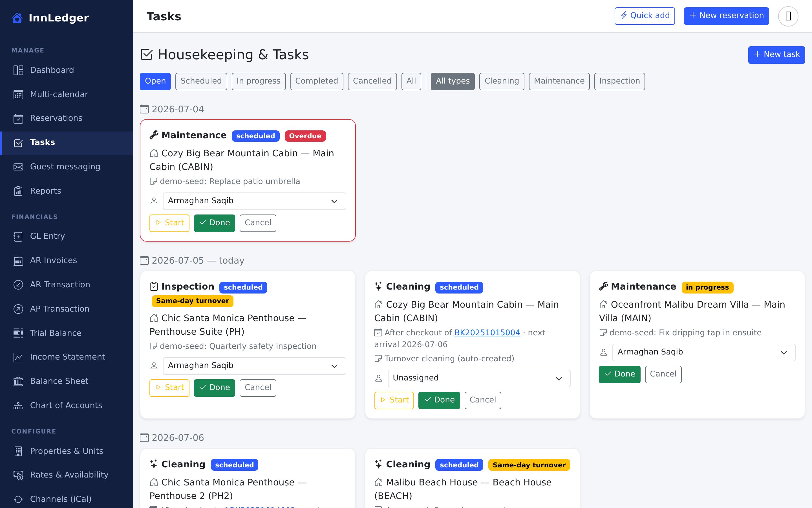Click the clipboard icon on Inspection card
Image resolution: width=812 pixels, height=508 pixels.
point(154,286)
